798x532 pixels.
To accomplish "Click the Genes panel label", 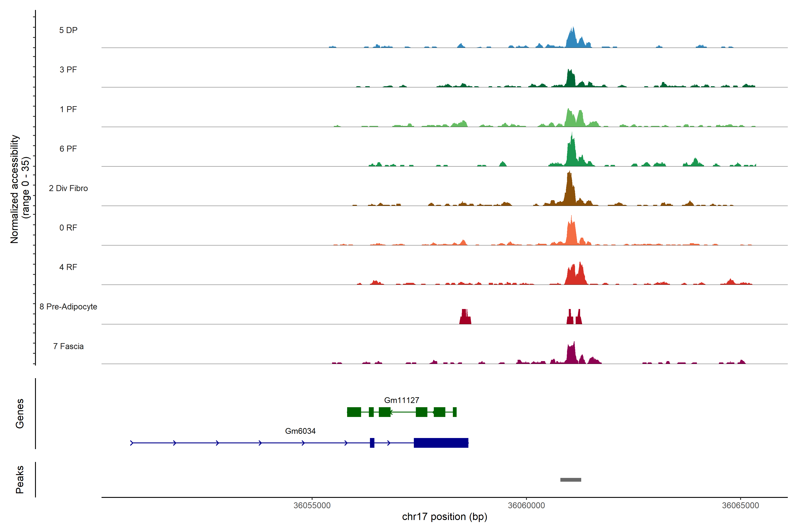I will [x=20, y=413].
